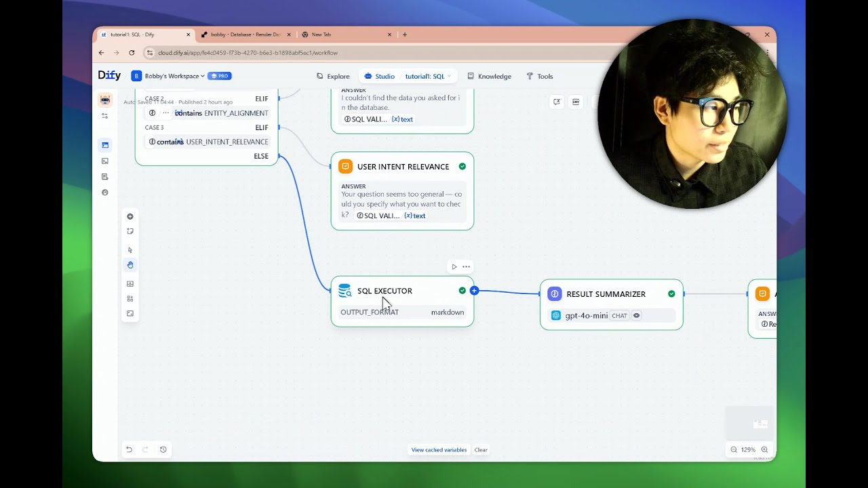
Task: Select the hand pan mode tool
Action: point(130,265)
